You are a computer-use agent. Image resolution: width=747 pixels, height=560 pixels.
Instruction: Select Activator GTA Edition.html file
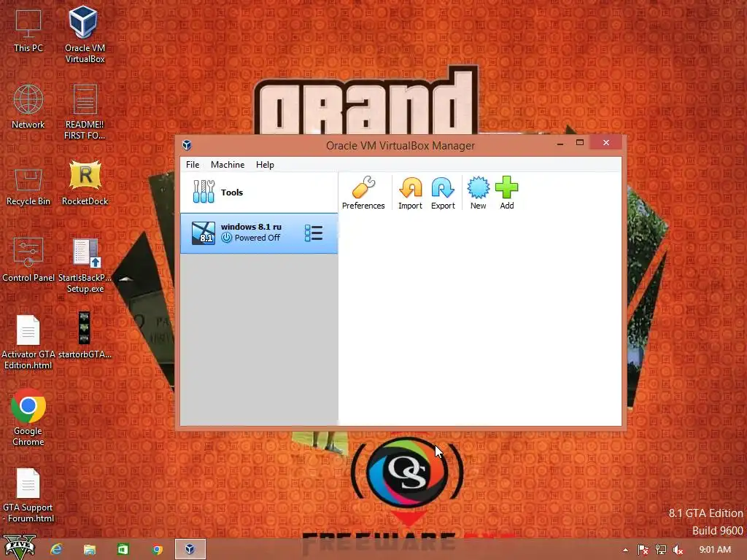click(x=28, y=342)
